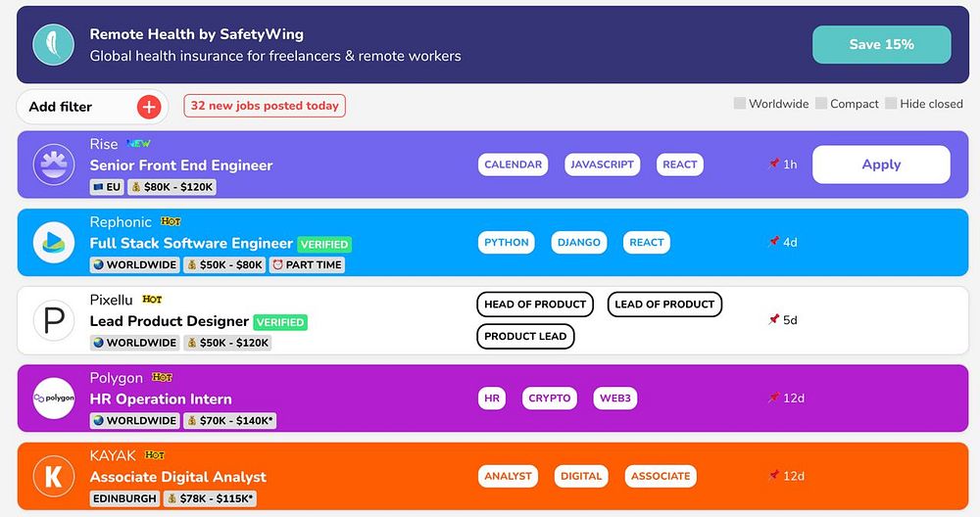Viewport: 980px width, 517px height.
Task: Click the Save 15% button
Action: pyautogui.click(x=881, y=44)
